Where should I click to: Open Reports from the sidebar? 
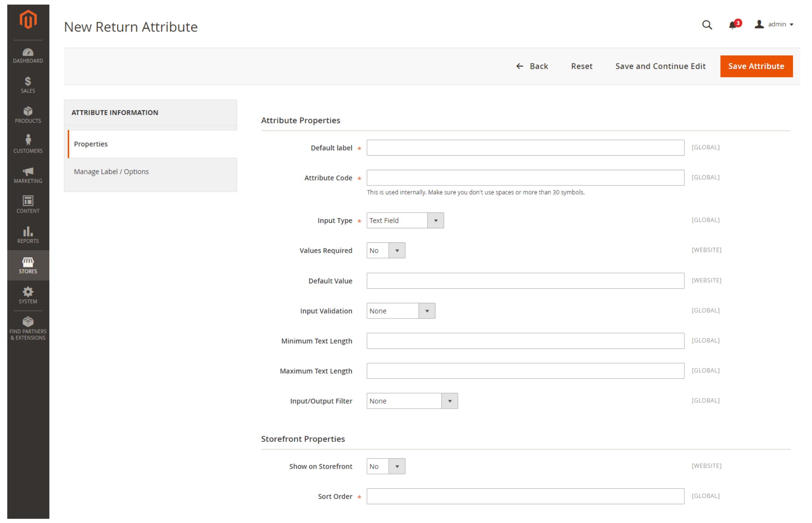[27, 236]
